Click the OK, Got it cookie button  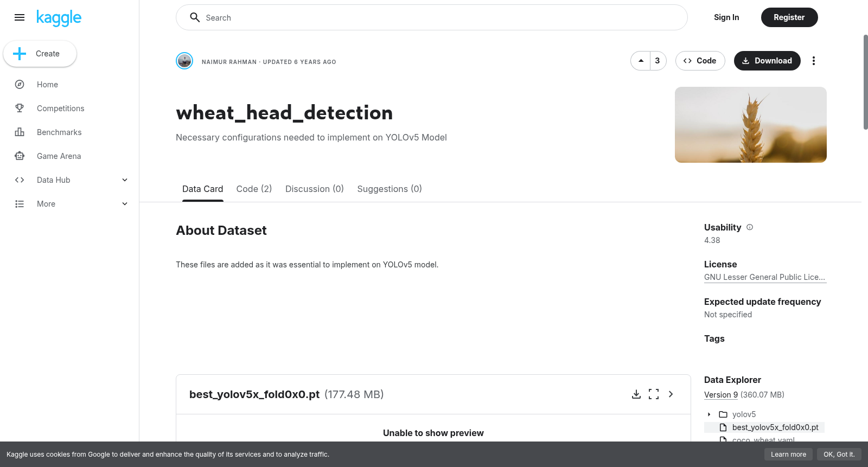pyautogui.click(x=839, y=455)
